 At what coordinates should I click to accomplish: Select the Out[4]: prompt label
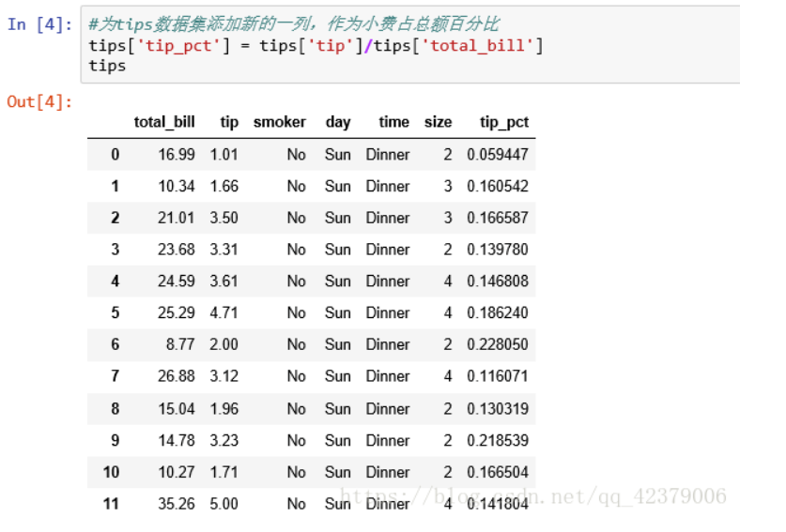tap(39, 102)
